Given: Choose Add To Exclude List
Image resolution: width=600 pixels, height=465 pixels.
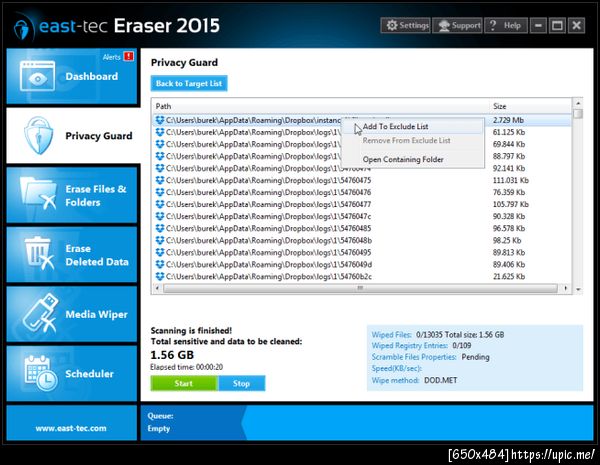Looking at the screenshot, I should point(412,126).
